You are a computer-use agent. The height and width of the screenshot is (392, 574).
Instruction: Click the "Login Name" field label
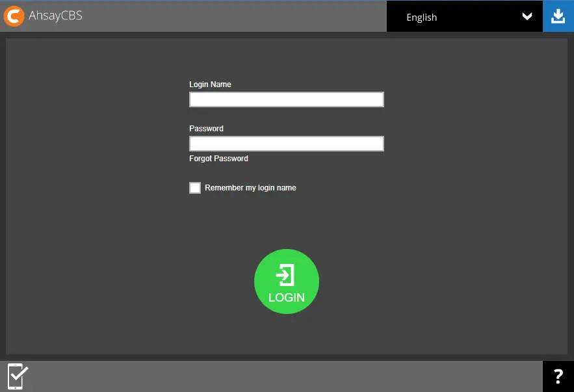click(210, 85)
